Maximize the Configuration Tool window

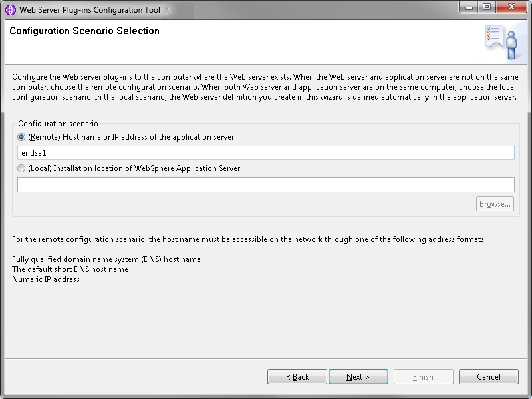pyautogui.click(x=487, y=7)
